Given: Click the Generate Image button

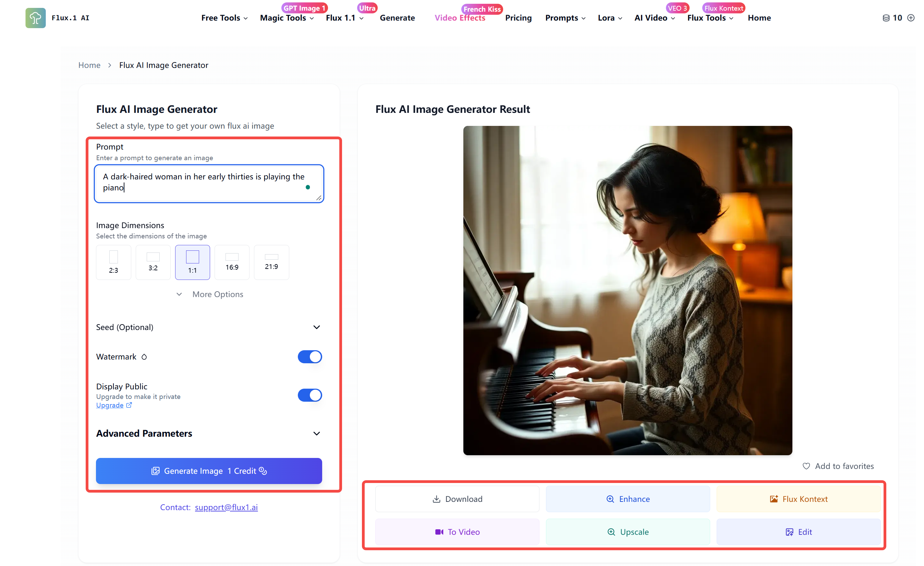Looking at the screenshot, I should coord(209,471).
